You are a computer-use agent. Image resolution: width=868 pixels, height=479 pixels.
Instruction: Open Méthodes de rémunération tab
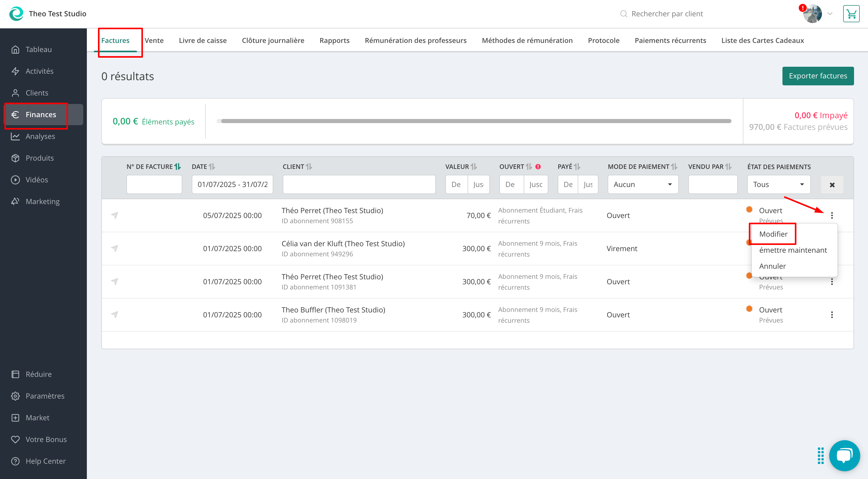coord(527,40)
